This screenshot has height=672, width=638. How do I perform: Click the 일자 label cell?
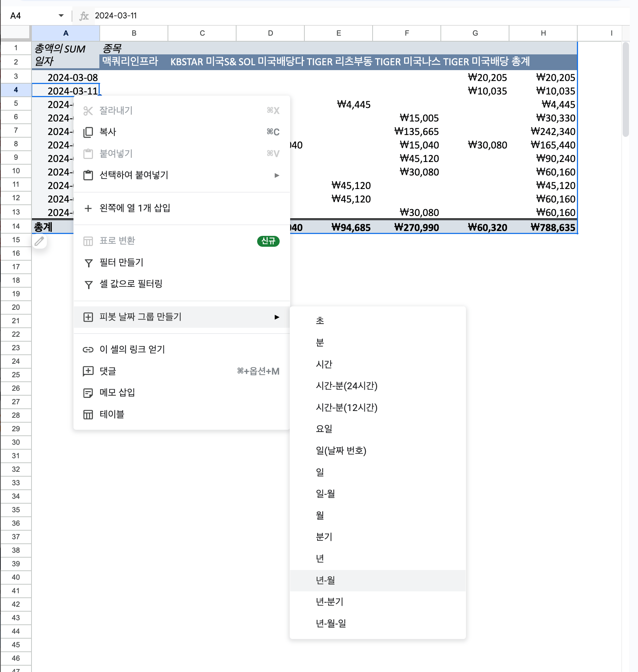click(x=66, y=61)
